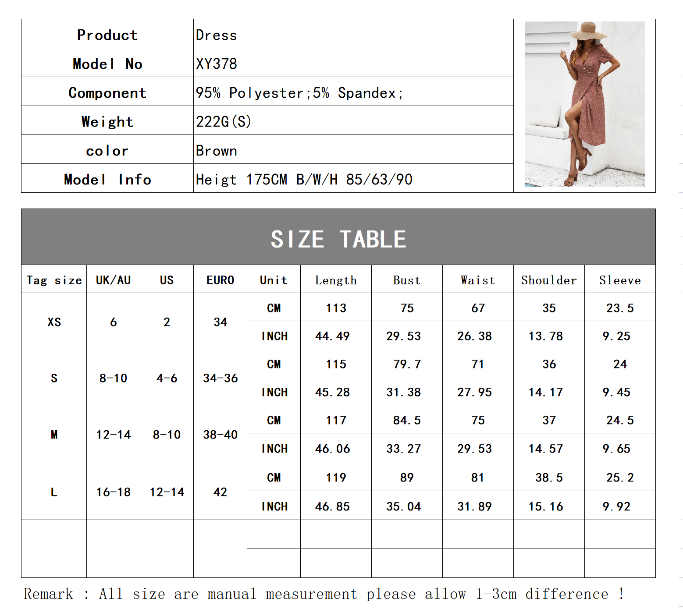Select the 95% Polyester component cell
This screenshot has width=683, height=616.
click(353, 92)
